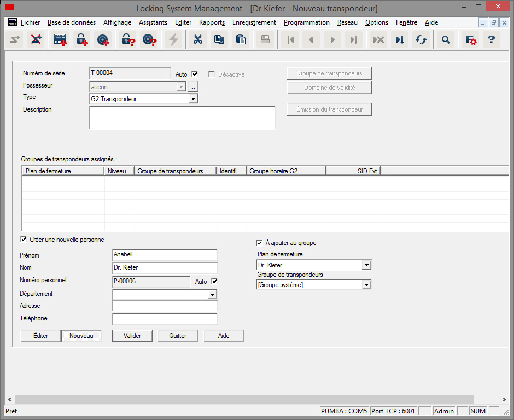Click the read lock toolbar icon

128,39
